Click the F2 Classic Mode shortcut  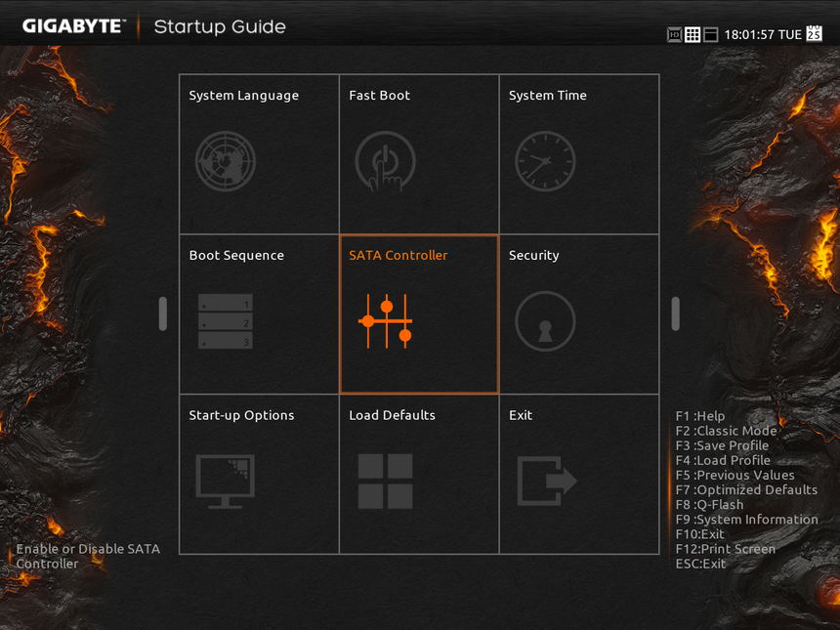[726, 431]
